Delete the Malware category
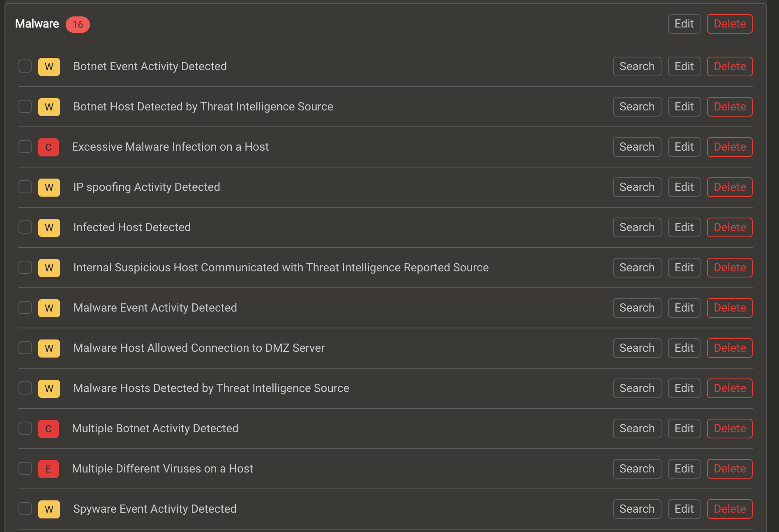779x532 pixels. [x=730, y=24]
